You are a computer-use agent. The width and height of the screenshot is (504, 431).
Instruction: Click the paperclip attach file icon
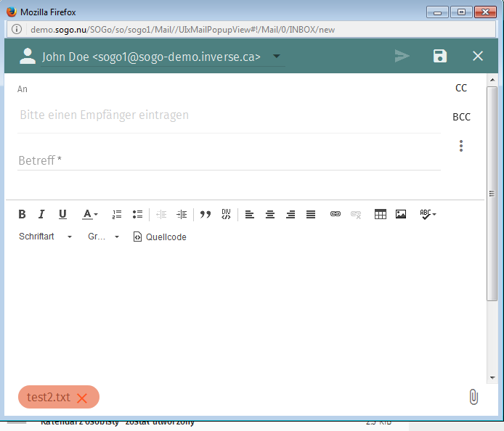pyautogui.click(x=473, y=397)
